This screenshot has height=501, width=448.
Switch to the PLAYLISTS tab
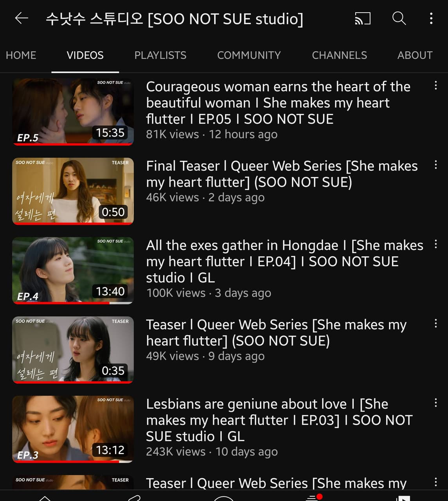[x=160, y=55]
